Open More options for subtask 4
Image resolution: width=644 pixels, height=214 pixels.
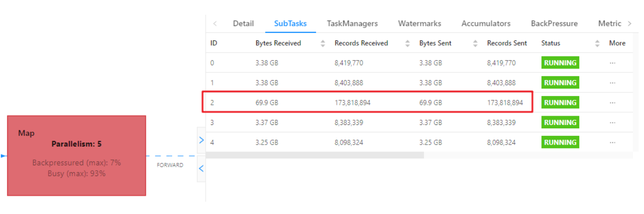tap(612, 142)
